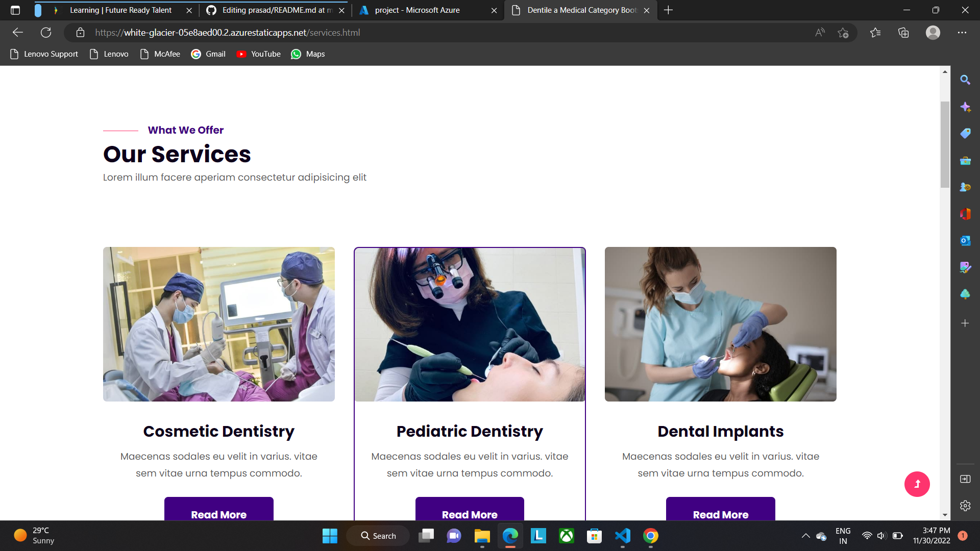Image resolution: width=980 pixels, height=551 pixels.
Task: Open Windows Start menu in taskbar
Action: click(330, 536)
